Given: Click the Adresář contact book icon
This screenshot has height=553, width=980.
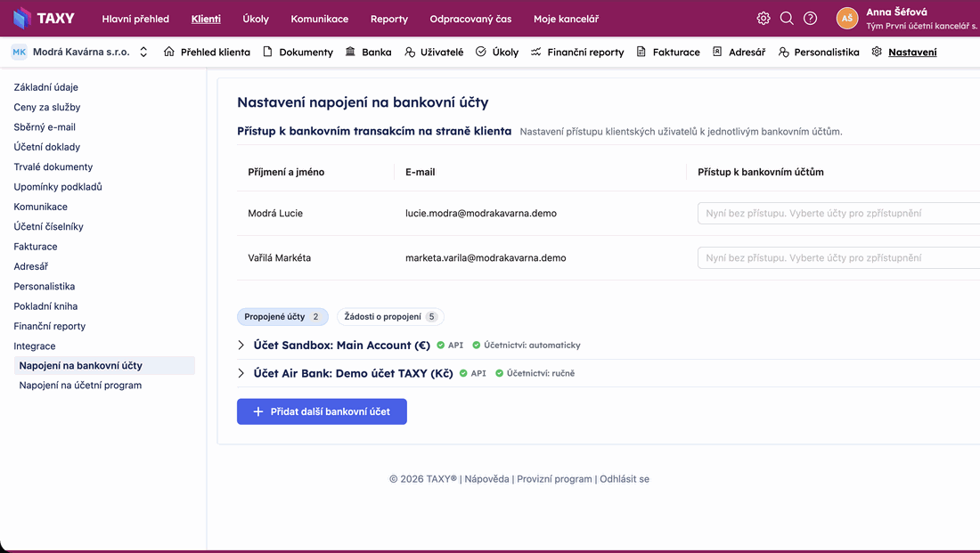Looking at the screenshot, I should tap(717, 52).
